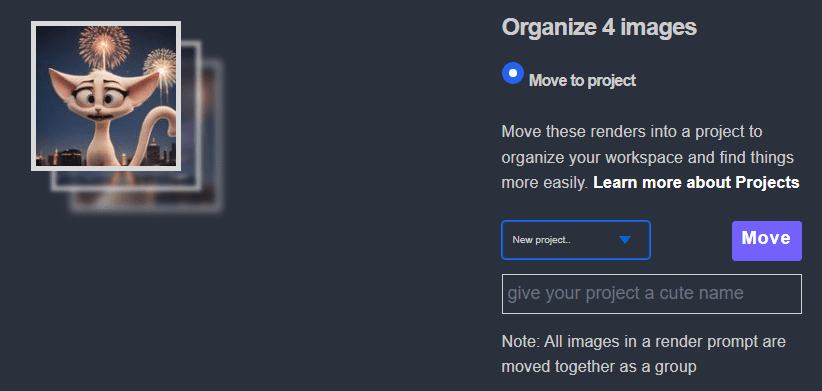Viewport: 822px width, 391px height.
Task: Click the note about grouped render images
Action: [644, 354]
